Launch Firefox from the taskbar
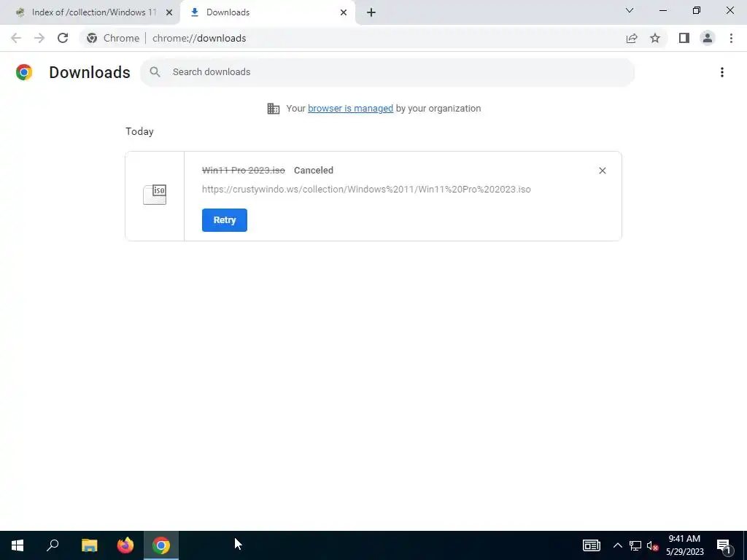 coord(125,545)
